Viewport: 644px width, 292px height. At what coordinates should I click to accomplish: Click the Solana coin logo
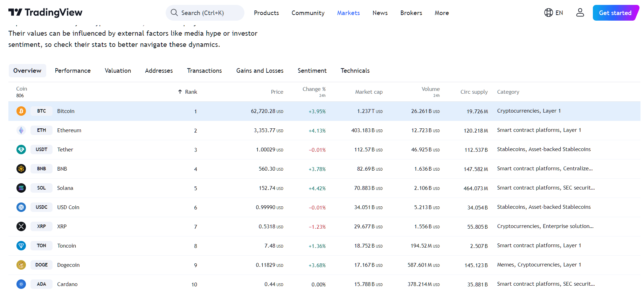tap(21, 188)
